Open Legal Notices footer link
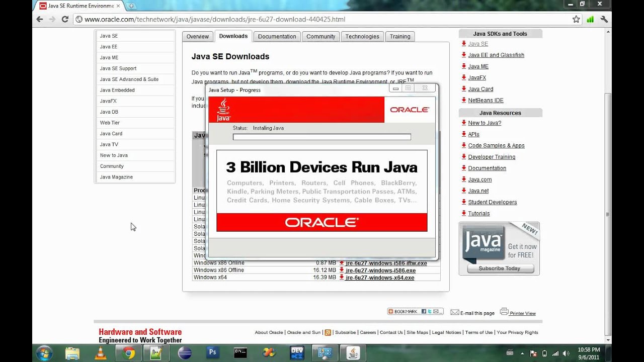644x362 pixels. tap(446, 332)
